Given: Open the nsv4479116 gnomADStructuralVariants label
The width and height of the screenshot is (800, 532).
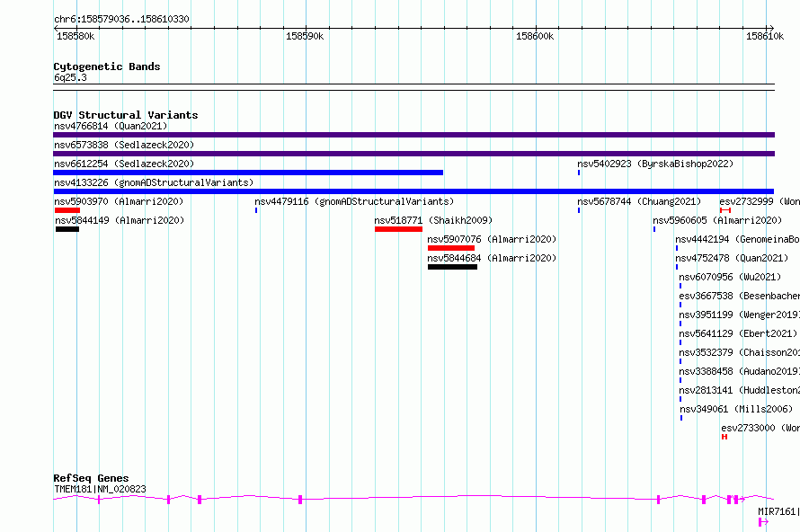Looking at the screenshot, I should pyautogui.click(x=354, y=201).
